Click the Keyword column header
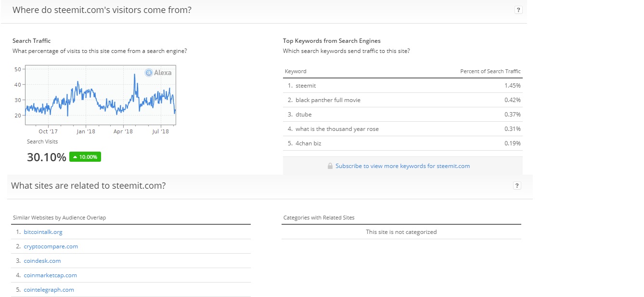Viewport: 644px width, 297px height. coord(296,71)
